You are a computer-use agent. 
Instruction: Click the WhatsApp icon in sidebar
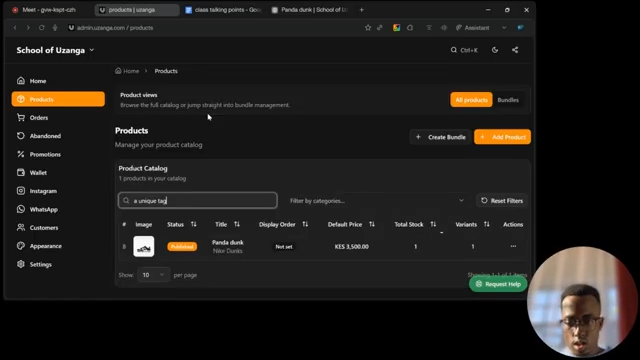pyautogui.click(x=21, y=209)
